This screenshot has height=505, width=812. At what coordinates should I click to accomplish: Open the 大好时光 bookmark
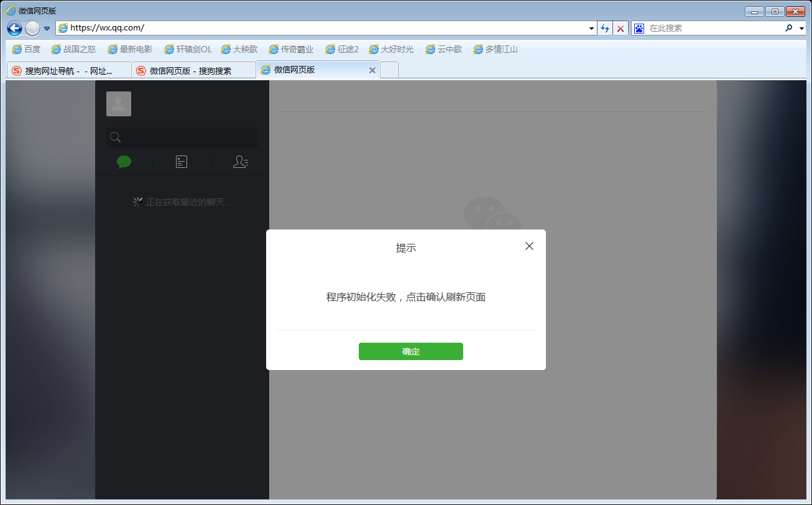pos(391,49)
